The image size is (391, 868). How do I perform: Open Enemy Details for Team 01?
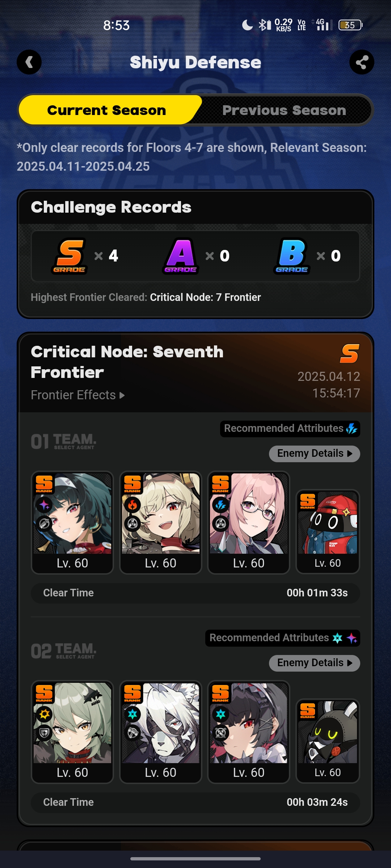click(314, 454)
